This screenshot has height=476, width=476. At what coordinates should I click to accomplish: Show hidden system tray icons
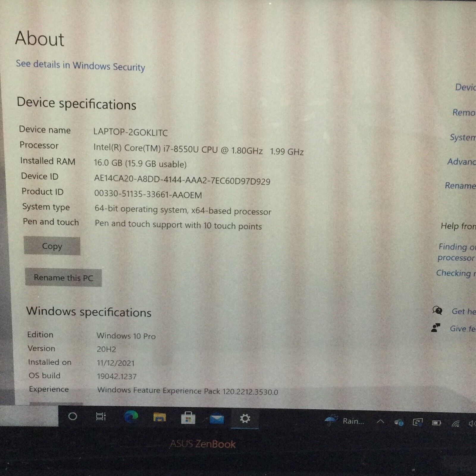click(x=381, y=422)
